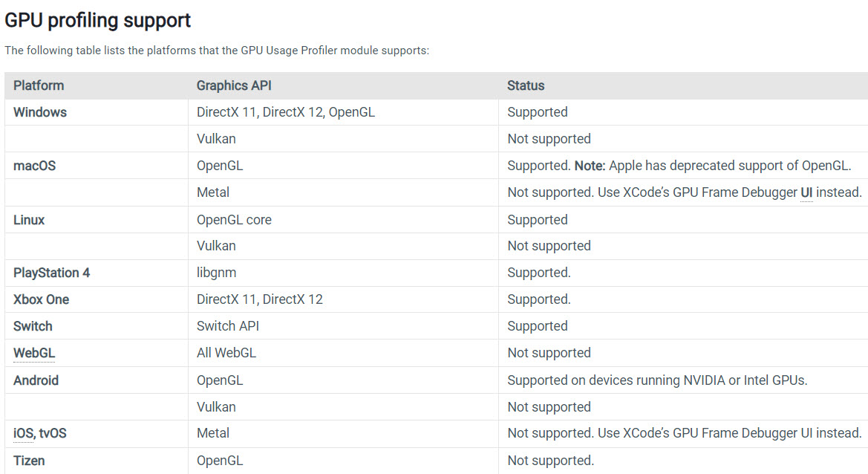
Task: Click 'Supported on devices running NVIDIA' status text
Action: (x=657, y=380)
